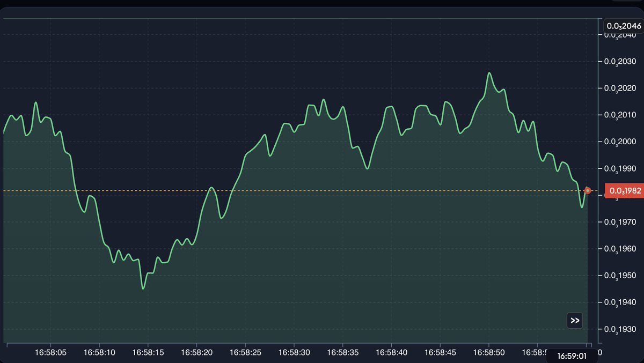644x363 pixels.
Task: Click the 16:58:20 time axis label
Action: tap(196, 353)
